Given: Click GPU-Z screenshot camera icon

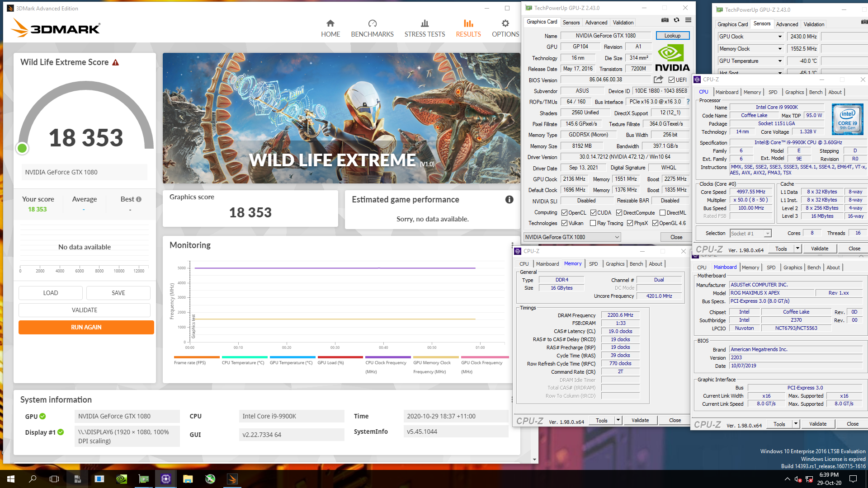Looking at the screenshot, I should 665,20.
